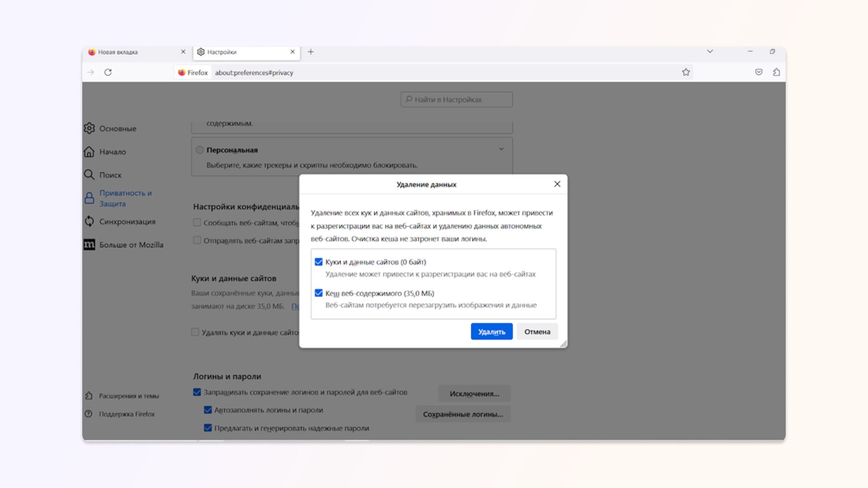This screenshot has width=868, height=488.
Task: Close the Новая вкладка tab
Action: coord(183,52)
